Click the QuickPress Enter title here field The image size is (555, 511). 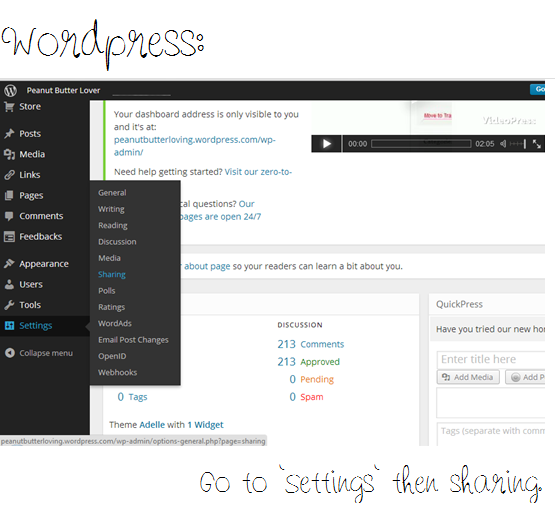pos(491,359)
